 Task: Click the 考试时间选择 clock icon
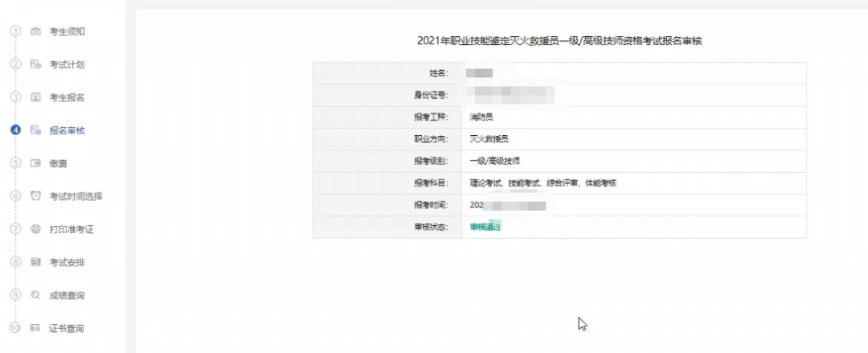35,196
